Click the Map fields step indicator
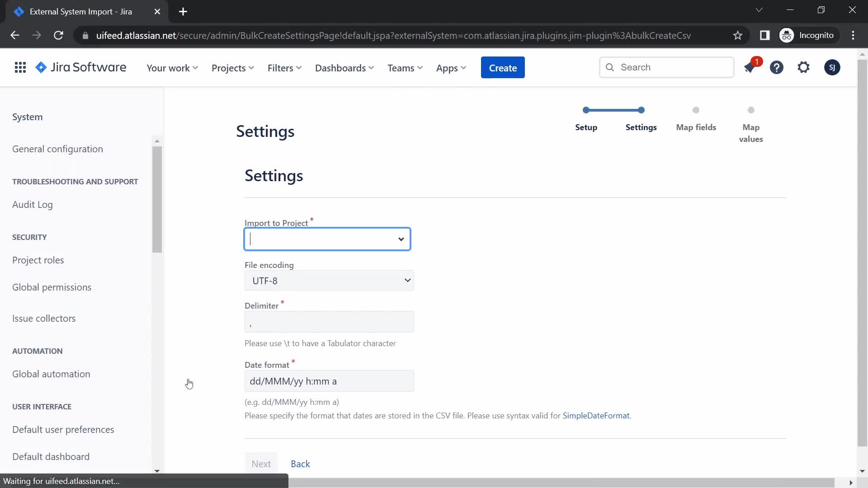 [x=696, y=110]
